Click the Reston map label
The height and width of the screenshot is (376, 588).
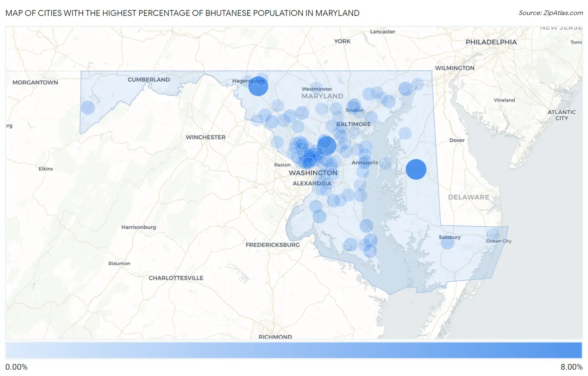(282, 165)
